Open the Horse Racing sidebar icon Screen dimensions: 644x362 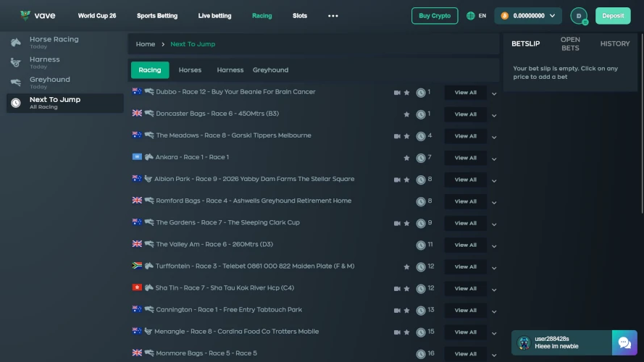pyautogui.click(x=16, y=42)
